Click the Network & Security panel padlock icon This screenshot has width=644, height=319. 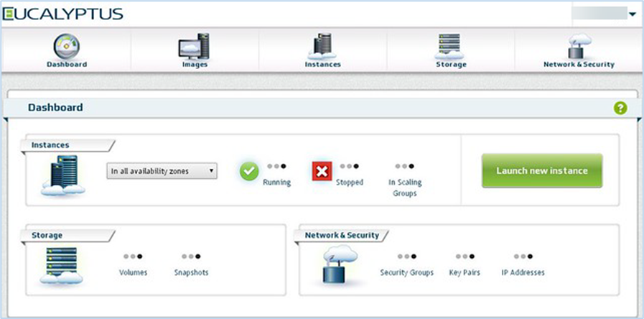pos(340,264)
